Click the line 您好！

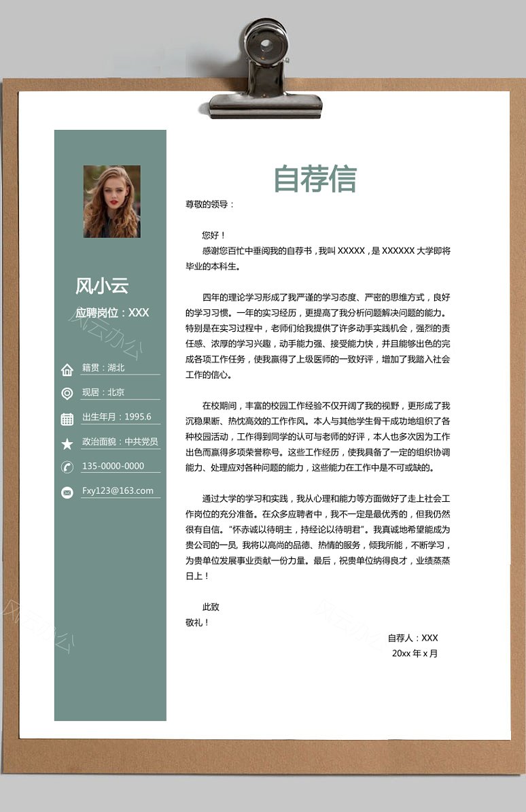point(214,235)
